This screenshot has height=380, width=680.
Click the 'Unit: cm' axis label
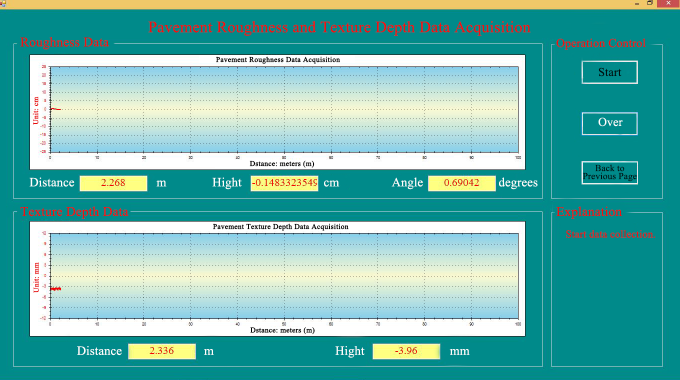tap(36, 111)
